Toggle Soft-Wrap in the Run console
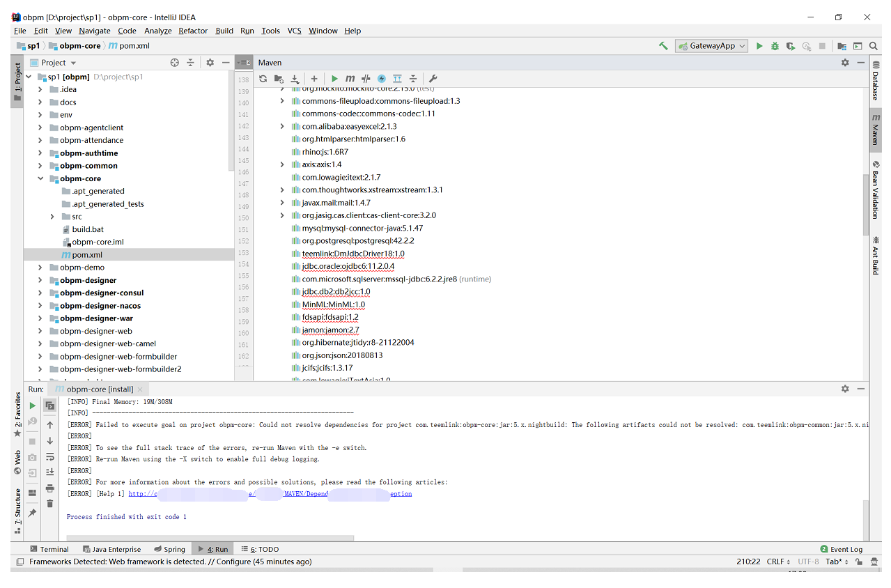The width and height of the screenshot is (891, 588). point(50,457)
